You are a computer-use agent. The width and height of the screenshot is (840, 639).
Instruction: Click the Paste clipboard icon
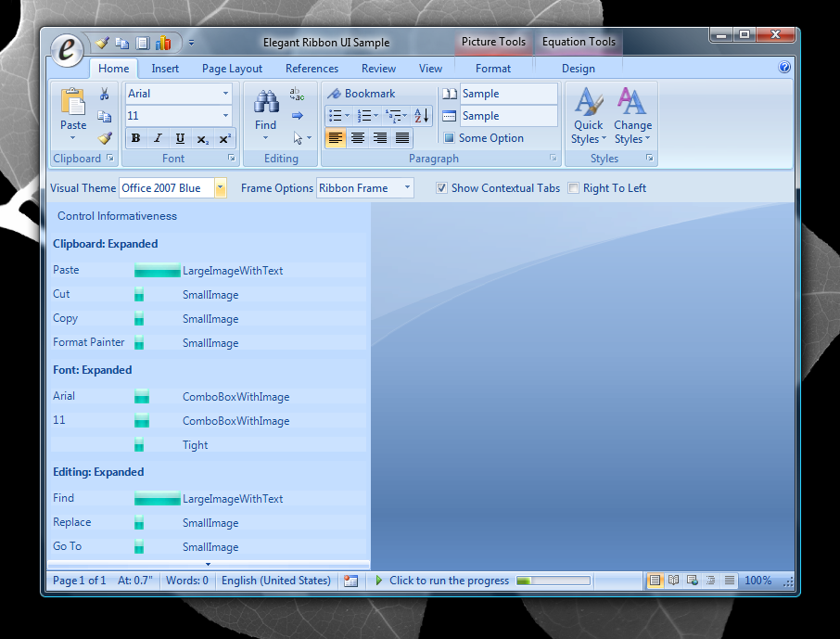pyautogui.click(x=73, y=102)
